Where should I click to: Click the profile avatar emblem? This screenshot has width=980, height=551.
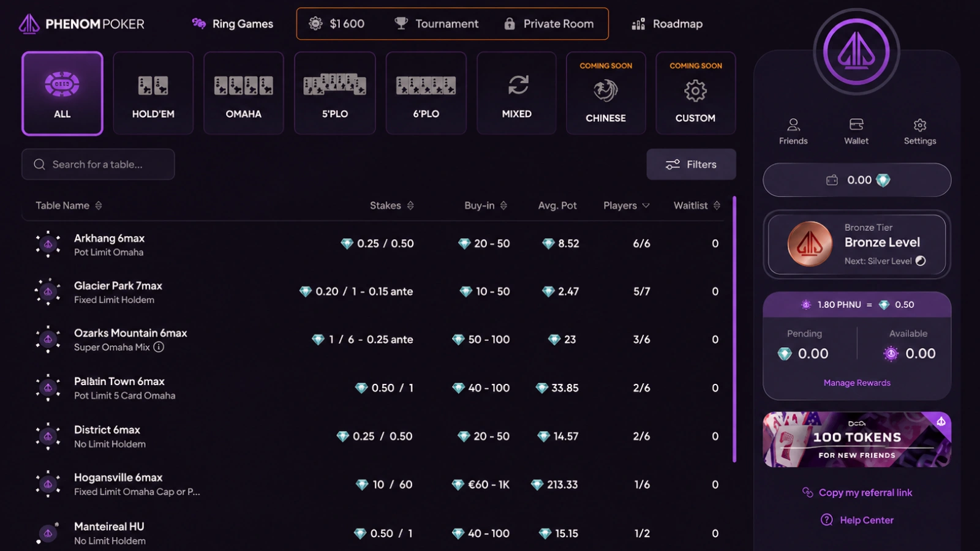click(856, 51)
